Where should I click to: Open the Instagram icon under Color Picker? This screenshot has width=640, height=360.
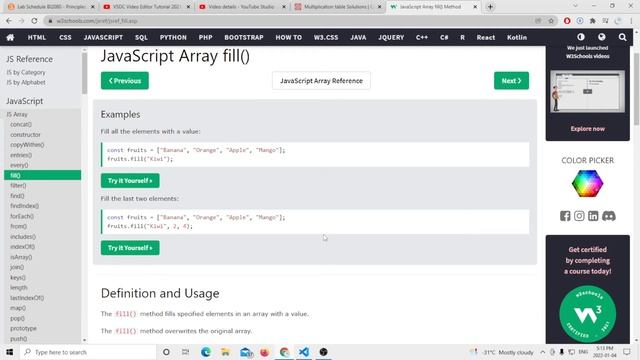[x=579, y=216]
